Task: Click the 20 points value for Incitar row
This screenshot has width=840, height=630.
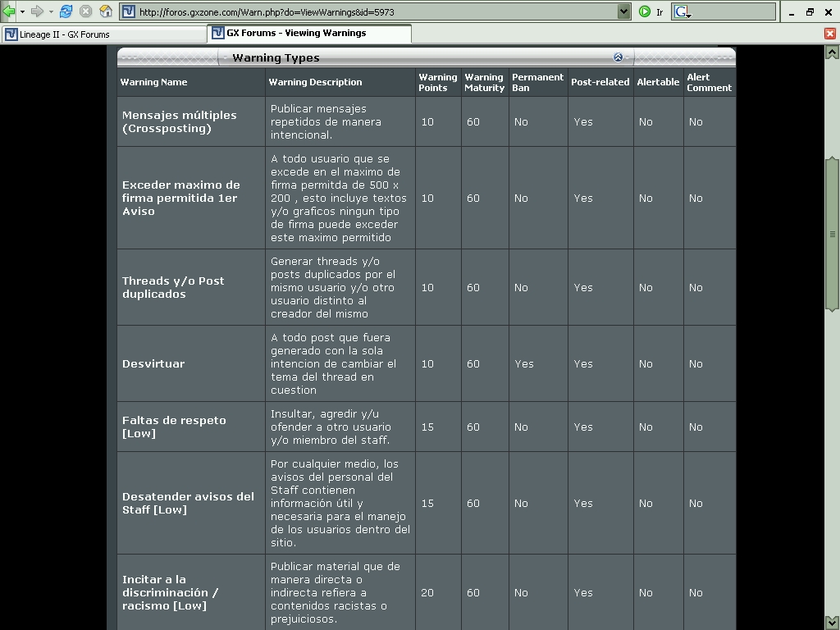Action: (427, 592)
